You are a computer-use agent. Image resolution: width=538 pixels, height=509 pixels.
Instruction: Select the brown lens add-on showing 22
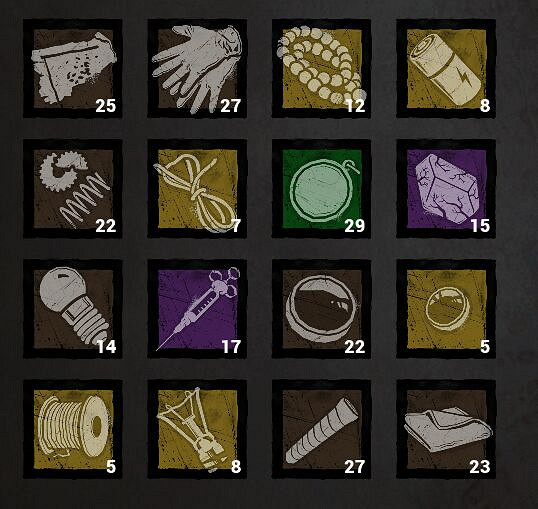click(x=321, y=309)
